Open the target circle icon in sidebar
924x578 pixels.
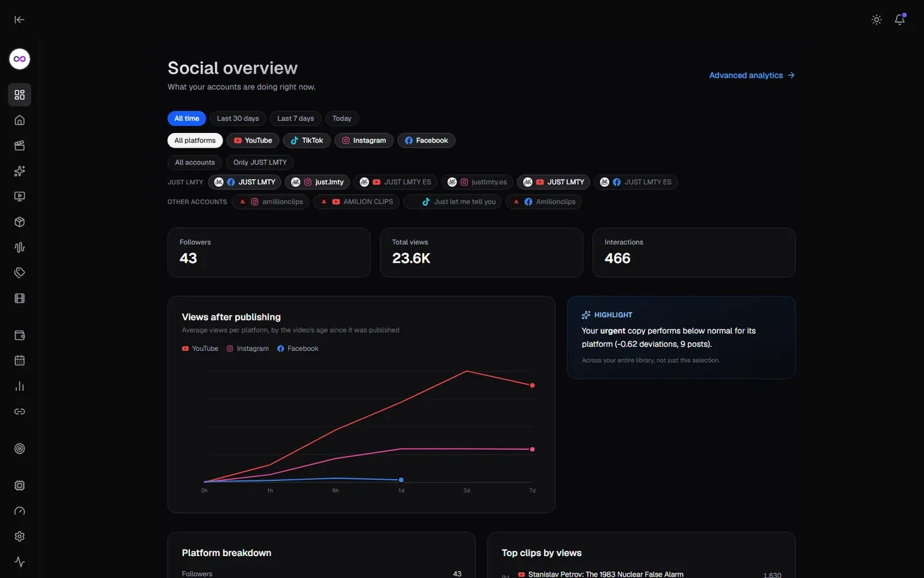(20, 449)
